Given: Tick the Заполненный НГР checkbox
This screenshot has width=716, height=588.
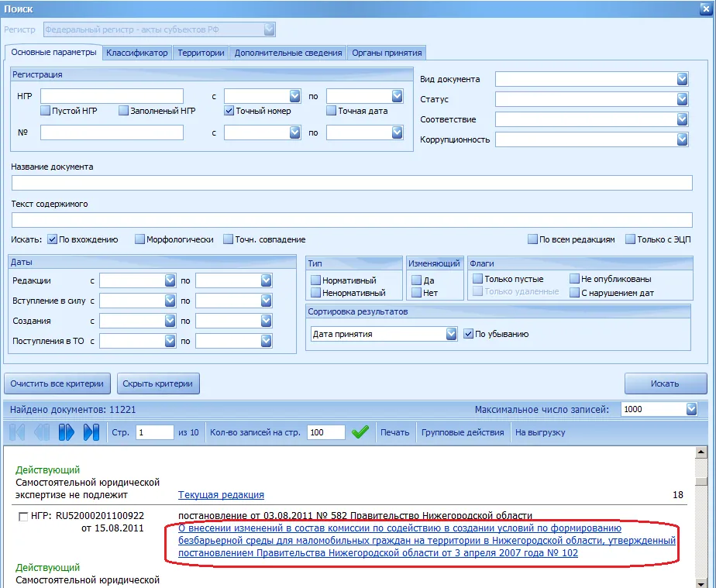Looking at the screenshot, I should click(x=123, y=111).
